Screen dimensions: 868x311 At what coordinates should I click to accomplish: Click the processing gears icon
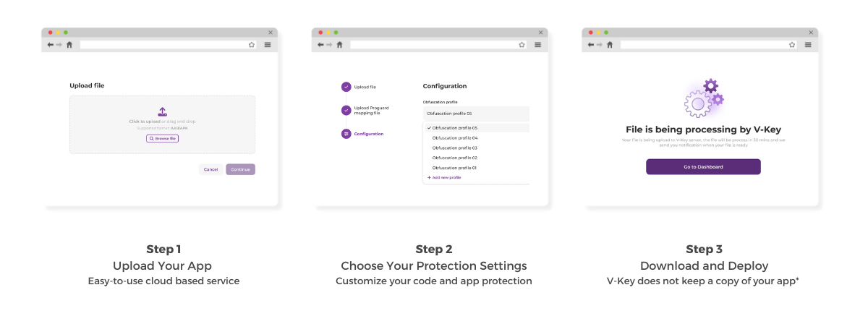coord(703,99)
